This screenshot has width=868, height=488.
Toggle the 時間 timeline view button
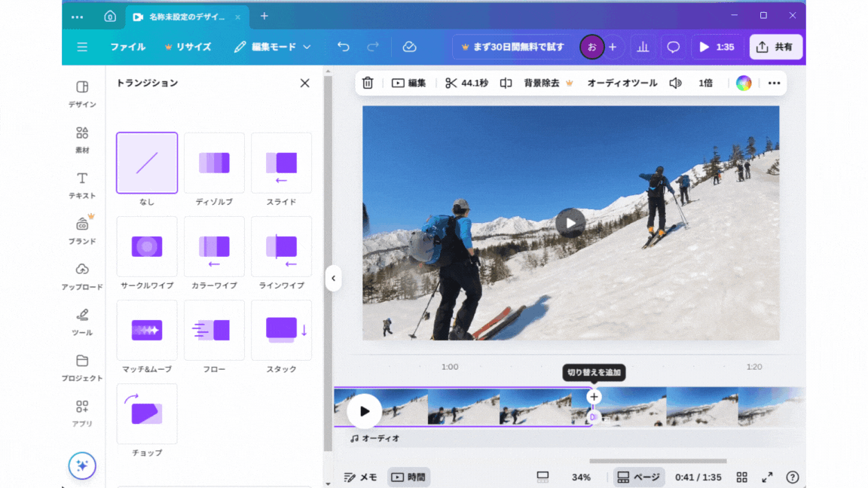click(x=408, y=477)
